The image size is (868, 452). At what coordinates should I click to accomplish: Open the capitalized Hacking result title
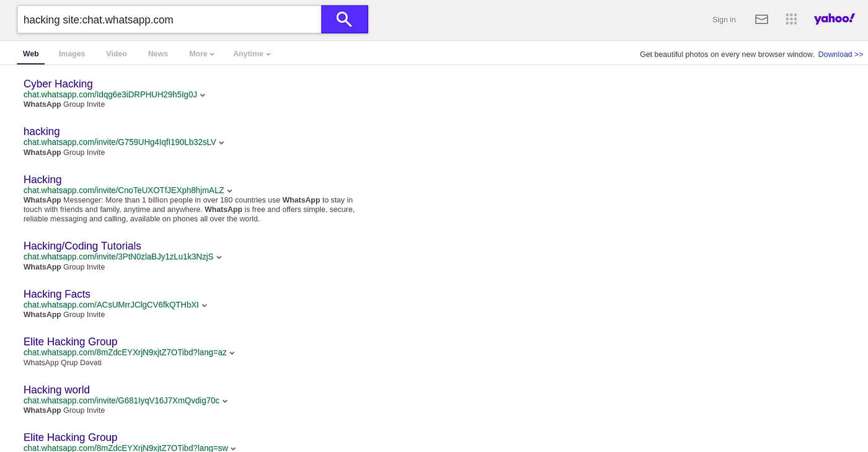[x=43, y=179]
